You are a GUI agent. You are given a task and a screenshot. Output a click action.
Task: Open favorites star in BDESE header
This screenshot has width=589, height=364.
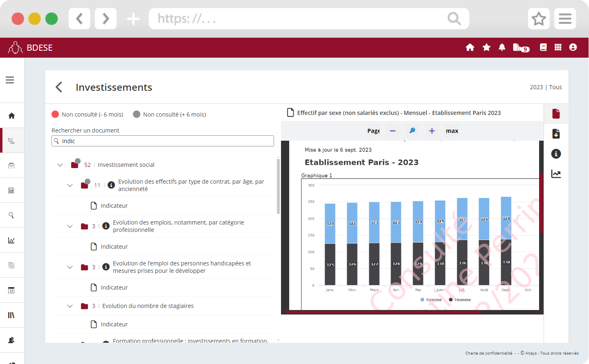pos(486,47)
